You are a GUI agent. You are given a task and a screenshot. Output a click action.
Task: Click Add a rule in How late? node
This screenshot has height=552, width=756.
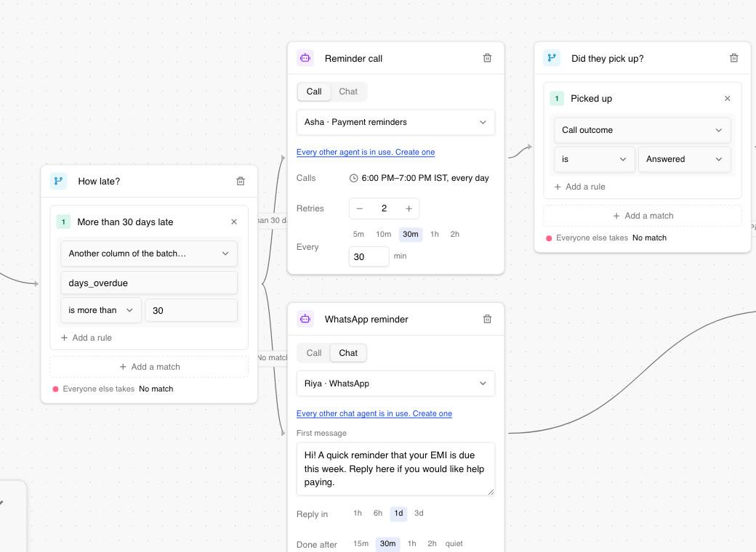pos(87,338)
